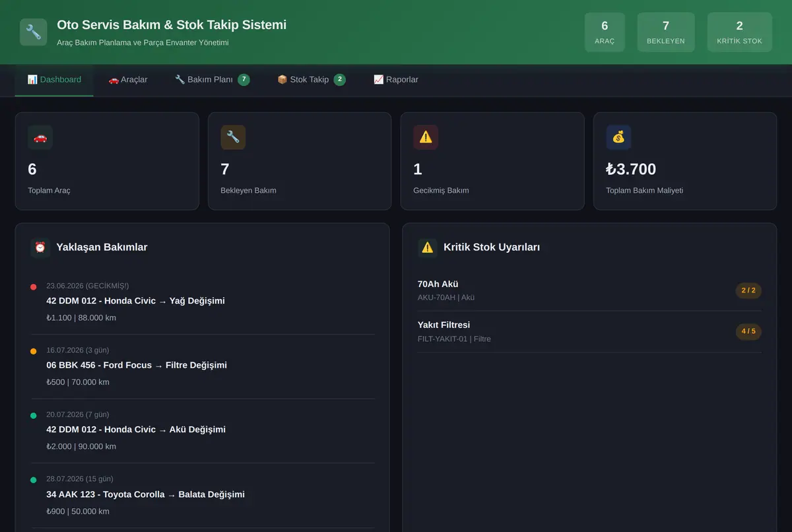Click the Yakıt Filtresi stock alert name
The width and height of the screenshot is (792, 532).
444,325
